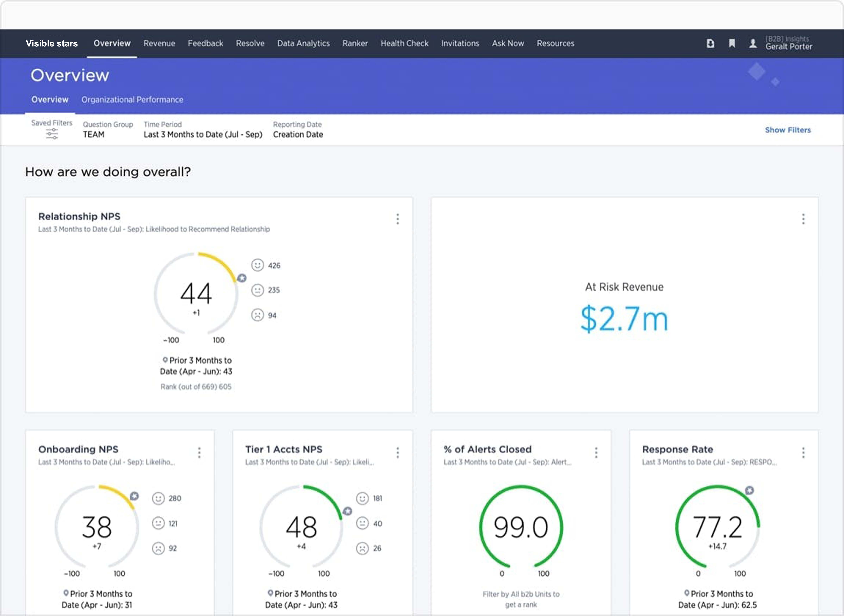Screen dimensions: 844x616
Task: Click the bookmark icon in header
Action: coord(732,44)
